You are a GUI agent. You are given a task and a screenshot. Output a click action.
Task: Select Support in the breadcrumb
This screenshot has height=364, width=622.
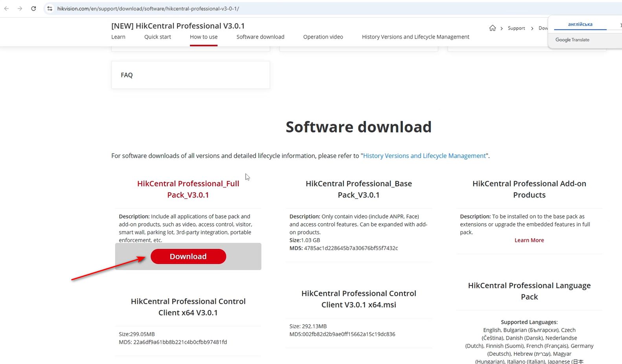point(516,28)
